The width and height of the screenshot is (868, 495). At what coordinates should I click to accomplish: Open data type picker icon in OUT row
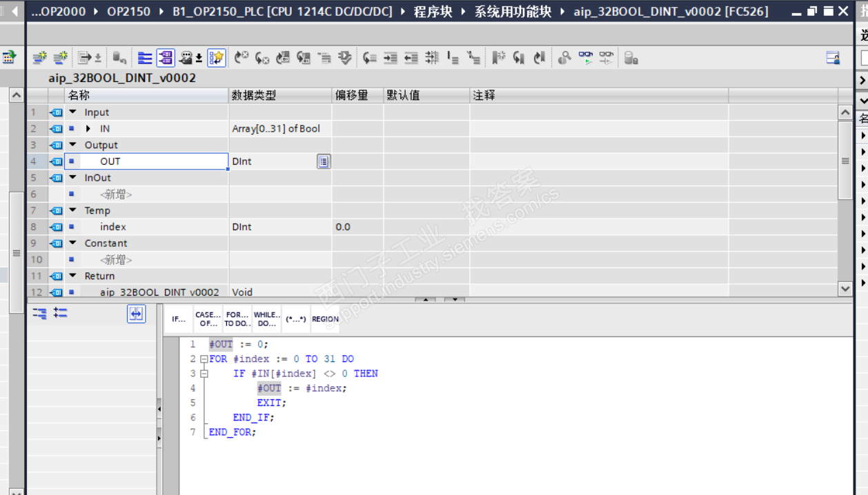(x=324, y=161)
